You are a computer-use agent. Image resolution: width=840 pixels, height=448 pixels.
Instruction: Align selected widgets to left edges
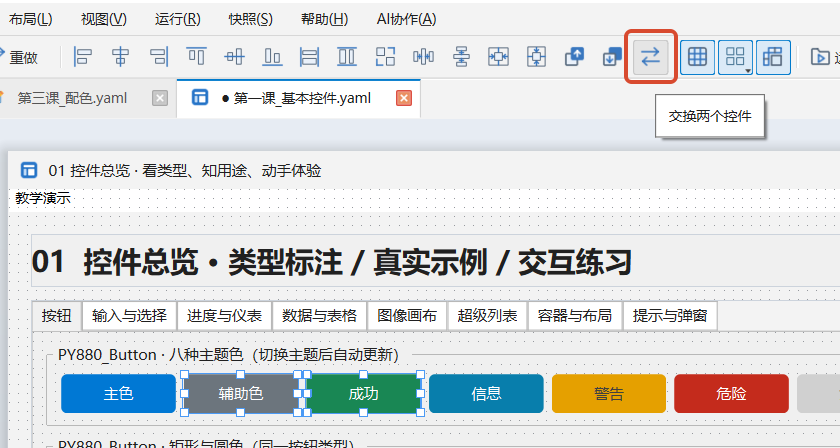pyautogui.click(x=82, y=56)
